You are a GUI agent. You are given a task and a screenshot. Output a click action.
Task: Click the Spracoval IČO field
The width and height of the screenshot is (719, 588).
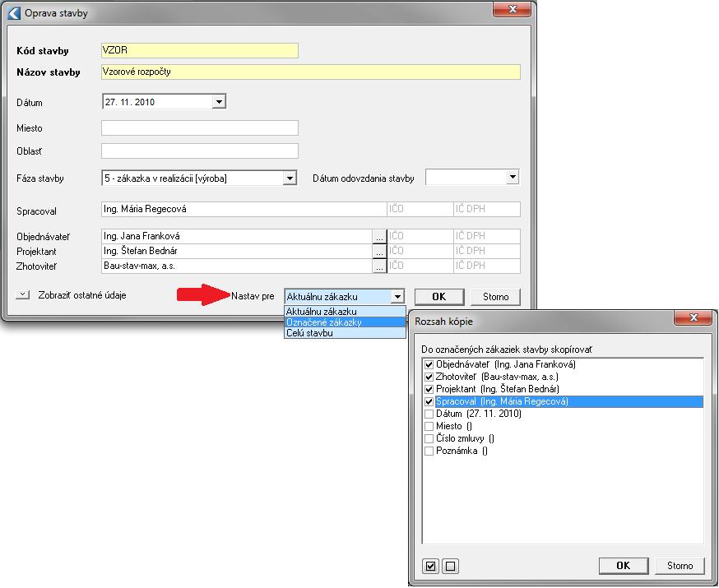tap(420, 210)
